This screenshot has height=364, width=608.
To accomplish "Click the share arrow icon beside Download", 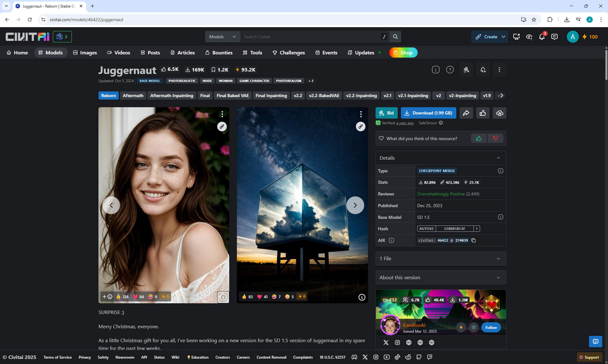I will pyautogui.click(x=466, y=113).
